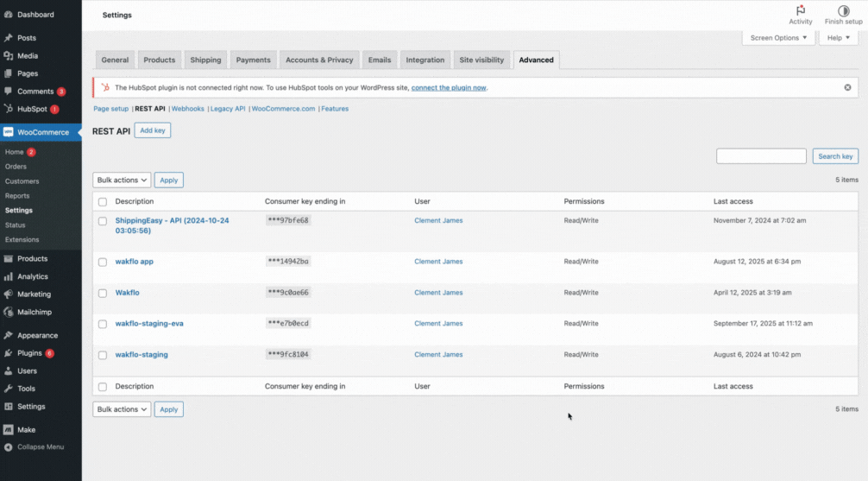The image size is (868, 481).
Task: Click the Collapse Menu arrow icon
Action: 9,447
